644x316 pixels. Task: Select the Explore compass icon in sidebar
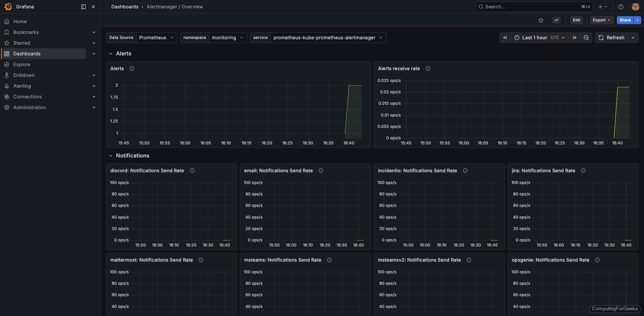point(7,64)
